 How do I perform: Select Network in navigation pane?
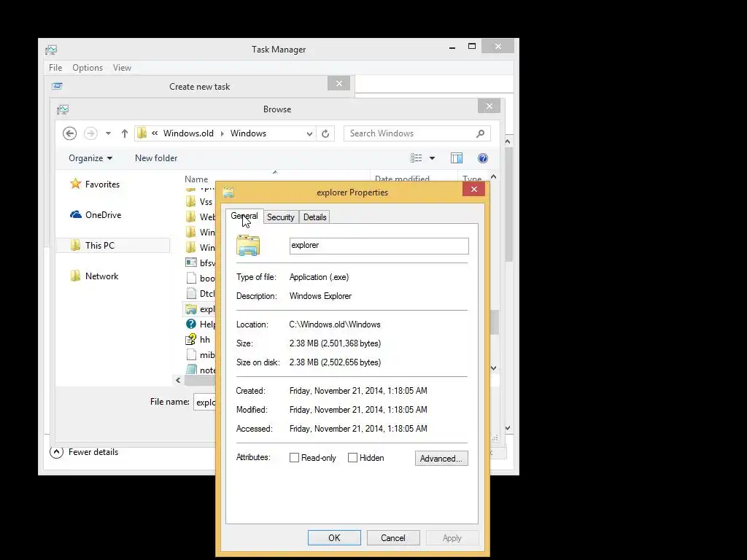pyautogui.click(x=94, y=276)
